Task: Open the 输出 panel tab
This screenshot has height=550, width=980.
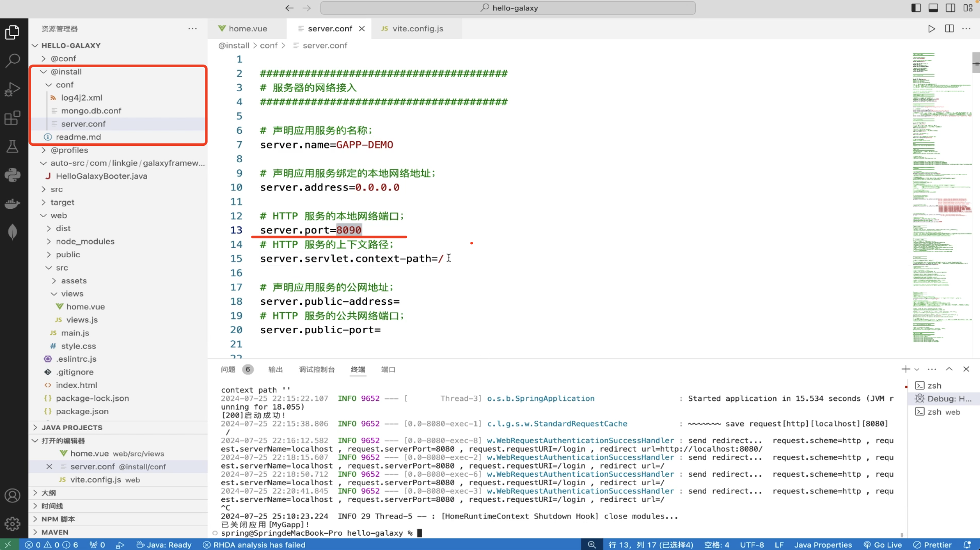Action: [275, 369]
